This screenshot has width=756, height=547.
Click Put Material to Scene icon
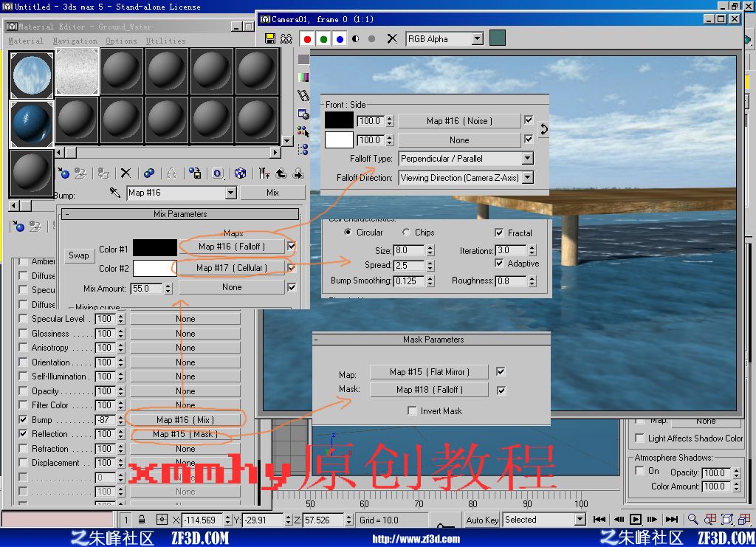click(x=80, y=173)
